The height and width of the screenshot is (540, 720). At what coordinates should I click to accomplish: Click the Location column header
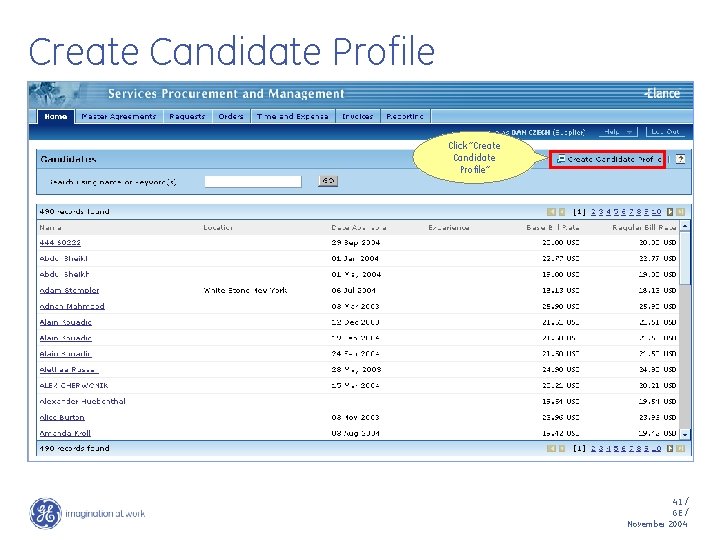[218, 228]
